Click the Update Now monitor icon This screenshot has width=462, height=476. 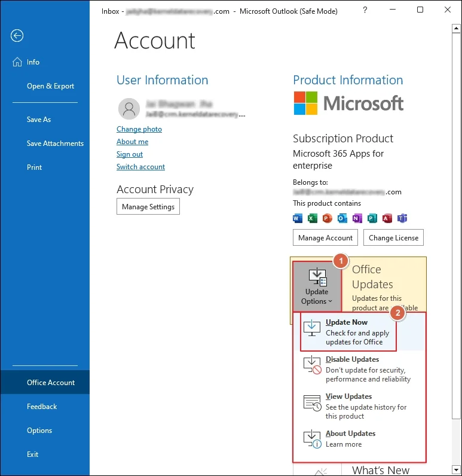coord(312,328)
